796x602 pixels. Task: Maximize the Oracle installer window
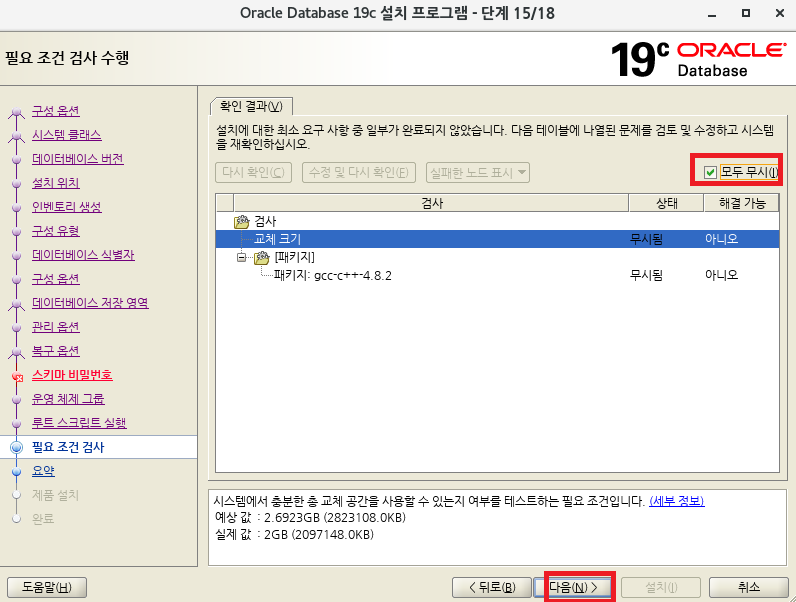[746, 14]
